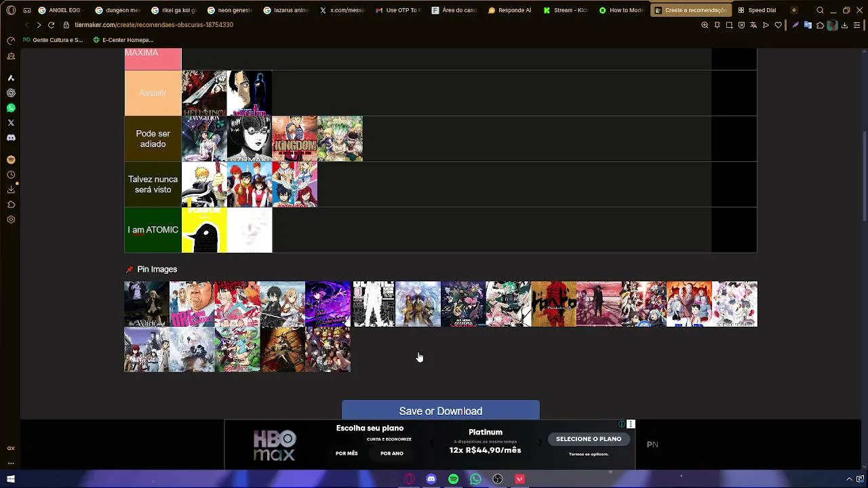Select the Kingdom image in Pode ser adiado
Viewport: 868px width, 488px height.
pos(295,139)
